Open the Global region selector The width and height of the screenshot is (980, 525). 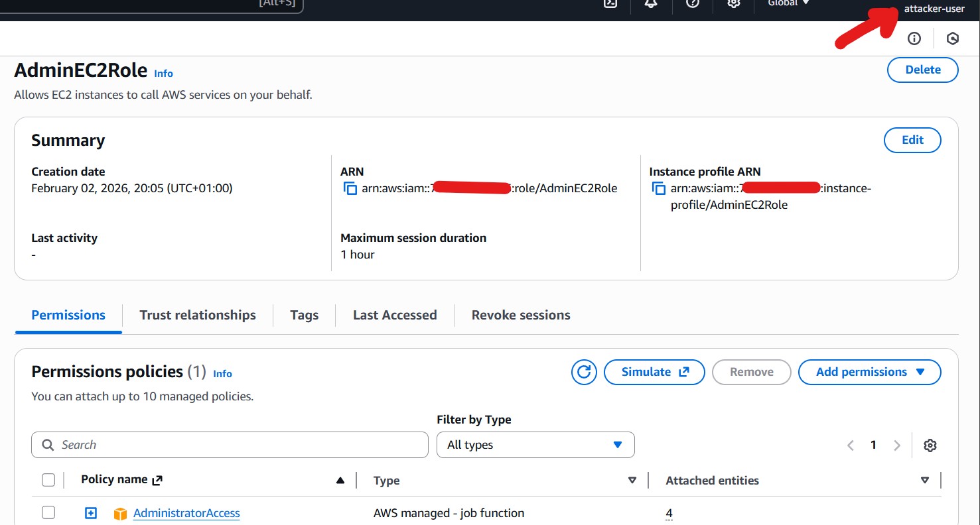(x=788, y=3)
